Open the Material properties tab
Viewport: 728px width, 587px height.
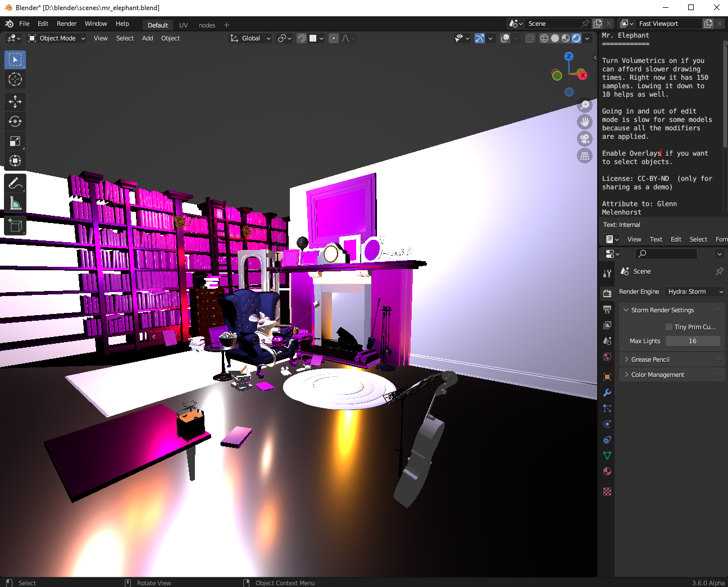pyautogui.click(x=607, y=471)
